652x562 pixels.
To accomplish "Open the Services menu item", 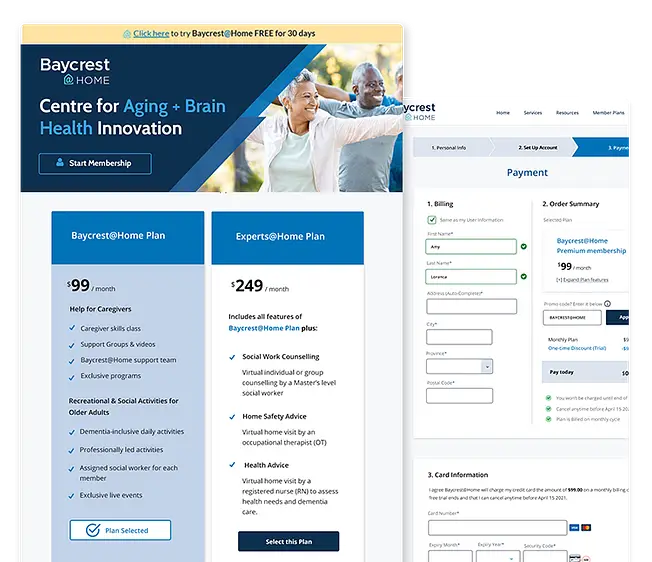I will [533, 113].
